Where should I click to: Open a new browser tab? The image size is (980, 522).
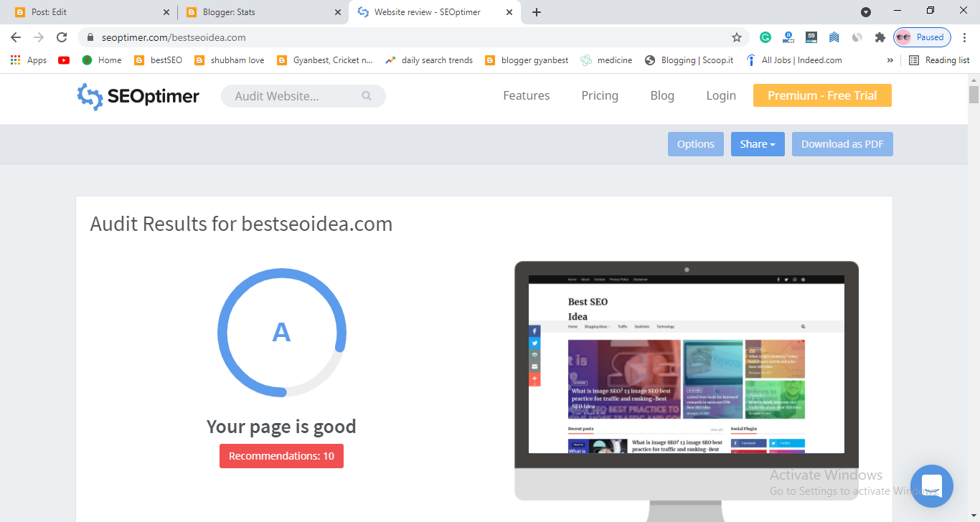pos(537,12)
